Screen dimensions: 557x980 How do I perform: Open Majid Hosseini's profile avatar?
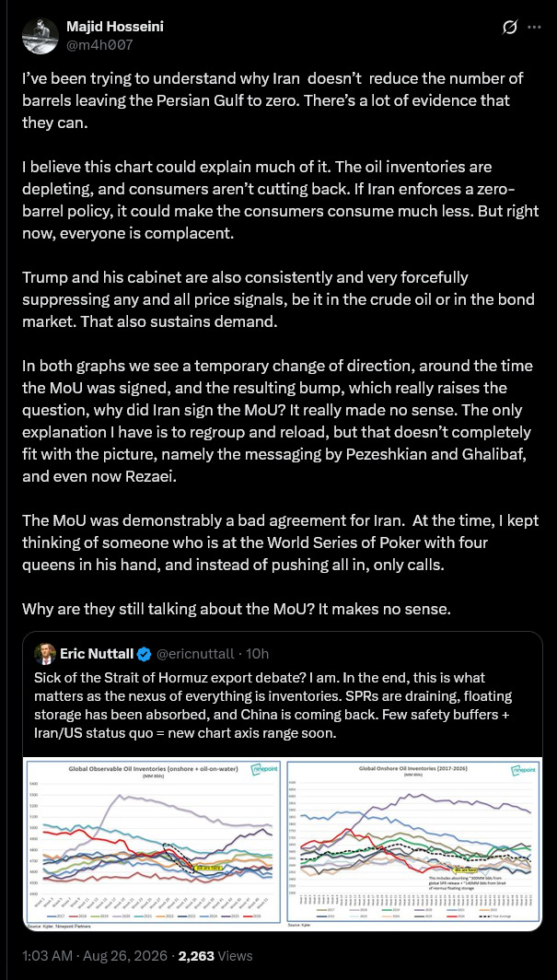[40, 36]
